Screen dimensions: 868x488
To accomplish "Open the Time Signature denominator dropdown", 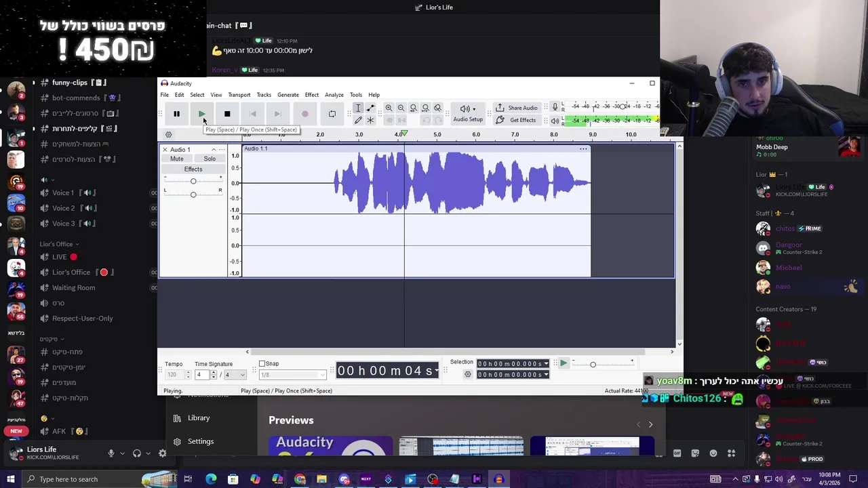I will pyautogui.click(x=235, y=375).
